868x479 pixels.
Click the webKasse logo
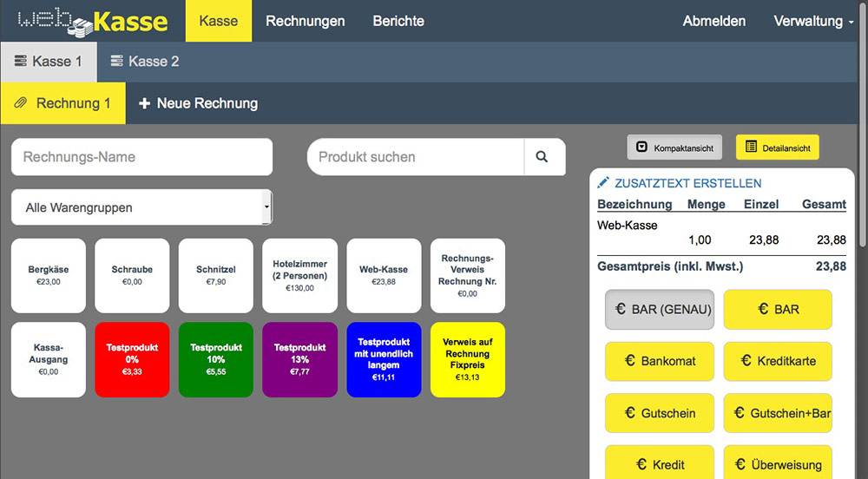tap(93, 22)
